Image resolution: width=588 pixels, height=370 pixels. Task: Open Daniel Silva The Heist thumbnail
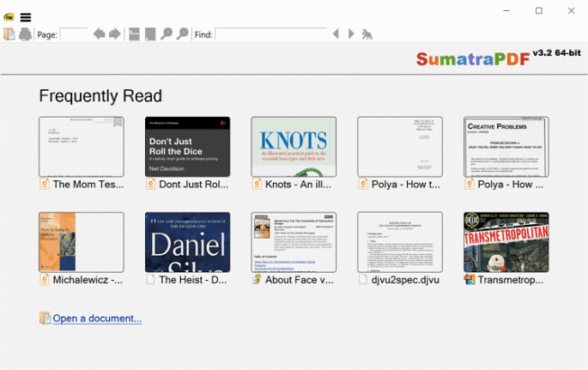coord(187,242)
